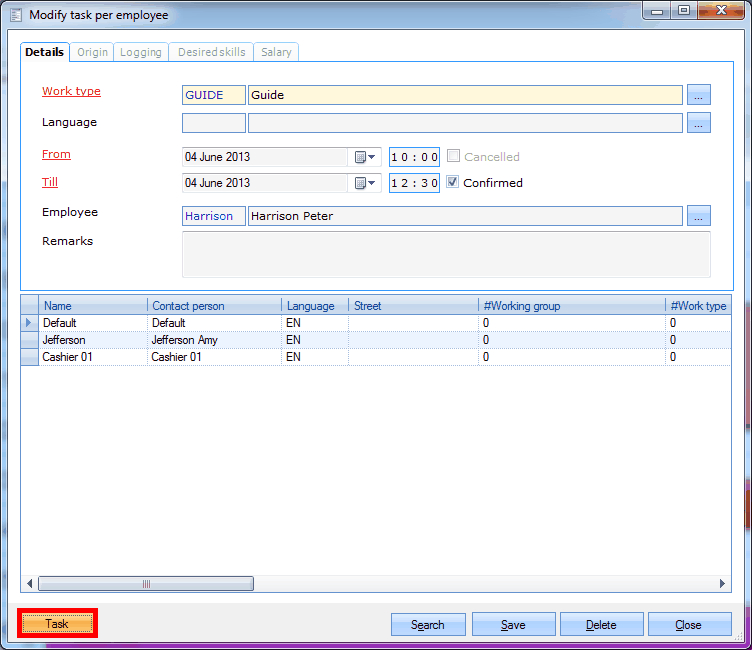The height and width of the screenshot is (650, 752).
Task: Sort by the #Working group column header
Action: point(572,306)
